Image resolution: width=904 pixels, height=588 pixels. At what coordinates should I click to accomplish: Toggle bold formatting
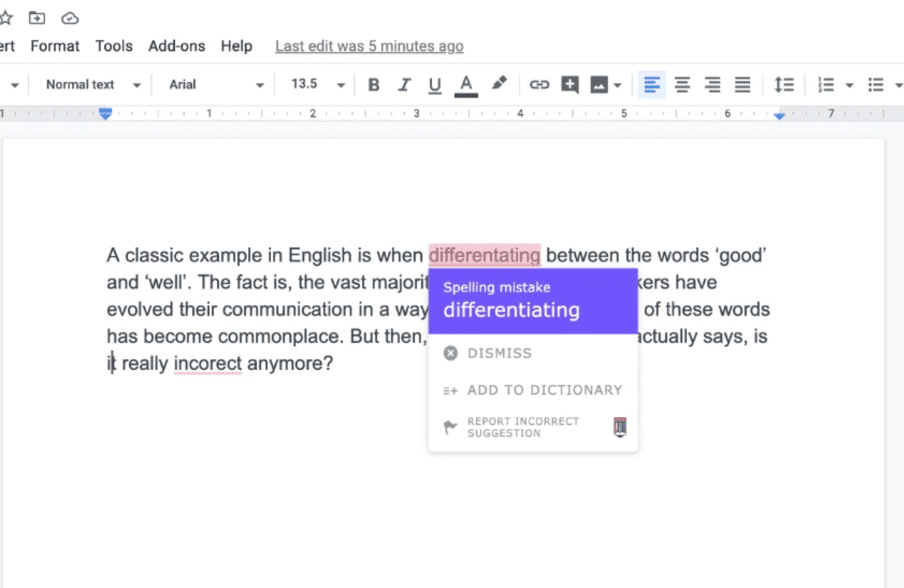[x=373, y=85]
